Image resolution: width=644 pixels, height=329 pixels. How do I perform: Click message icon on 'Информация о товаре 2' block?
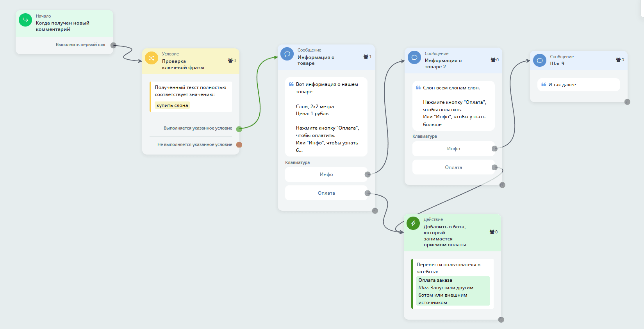[414, 57]
